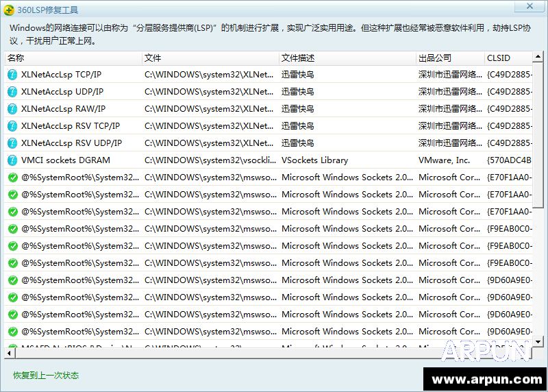This screenshot has width=548, height=392.
Task: Sort by the 名称 column header
Action: (x=73, y=58)
